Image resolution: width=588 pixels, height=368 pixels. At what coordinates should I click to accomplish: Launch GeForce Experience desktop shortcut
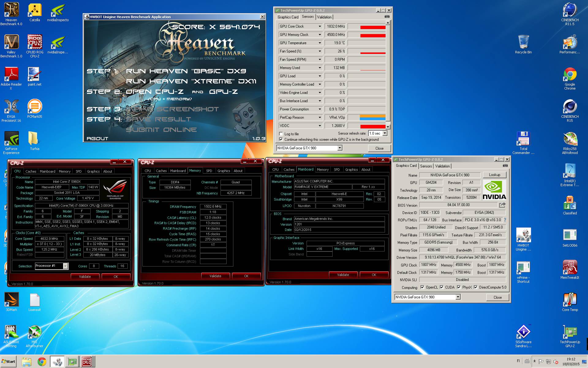coord(11,143)
